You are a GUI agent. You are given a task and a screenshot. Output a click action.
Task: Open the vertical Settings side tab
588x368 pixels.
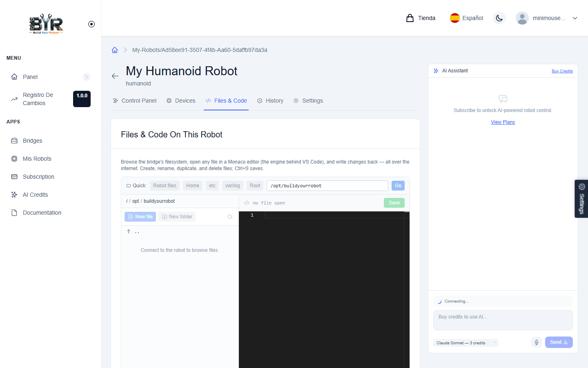581,199
